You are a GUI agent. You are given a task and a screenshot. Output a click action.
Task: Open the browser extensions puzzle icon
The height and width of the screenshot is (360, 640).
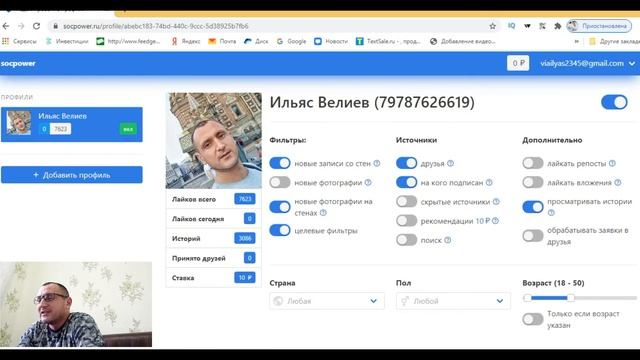coord(558,26)
